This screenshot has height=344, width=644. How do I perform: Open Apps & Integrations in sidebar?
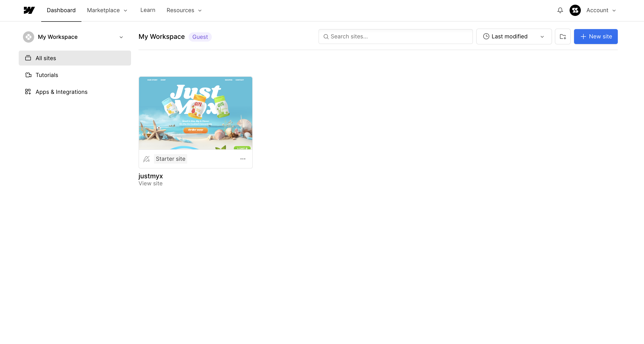click(x=61, y=92)
